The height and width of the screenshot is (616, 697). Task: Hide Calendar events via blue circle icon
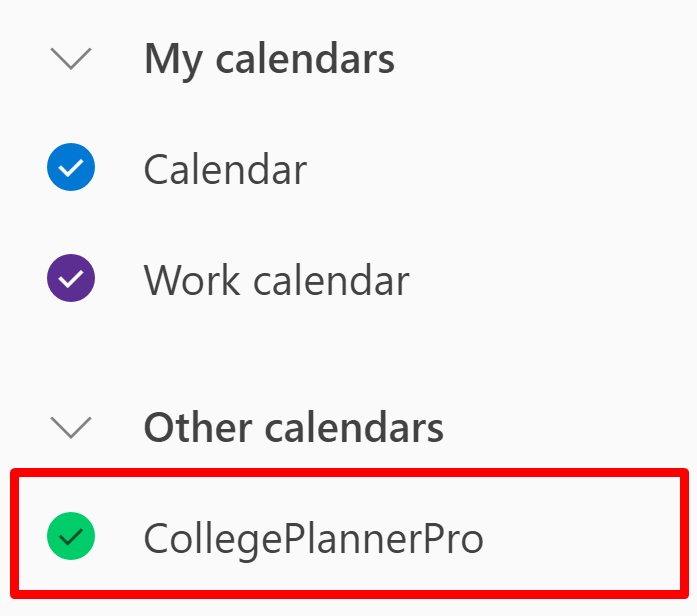pos(71,167)
